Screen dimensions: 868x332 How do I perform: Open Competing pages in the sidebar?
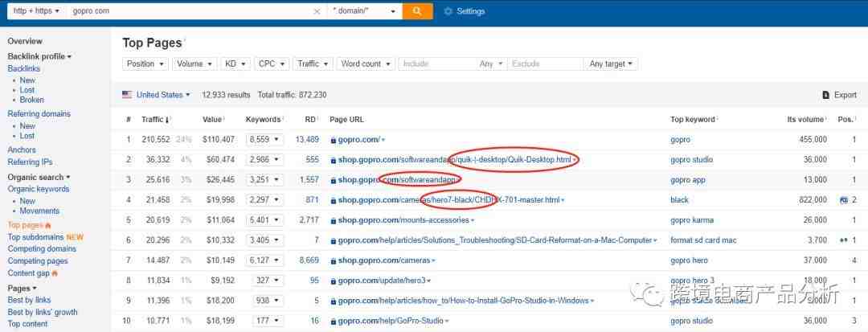point(38,260)
